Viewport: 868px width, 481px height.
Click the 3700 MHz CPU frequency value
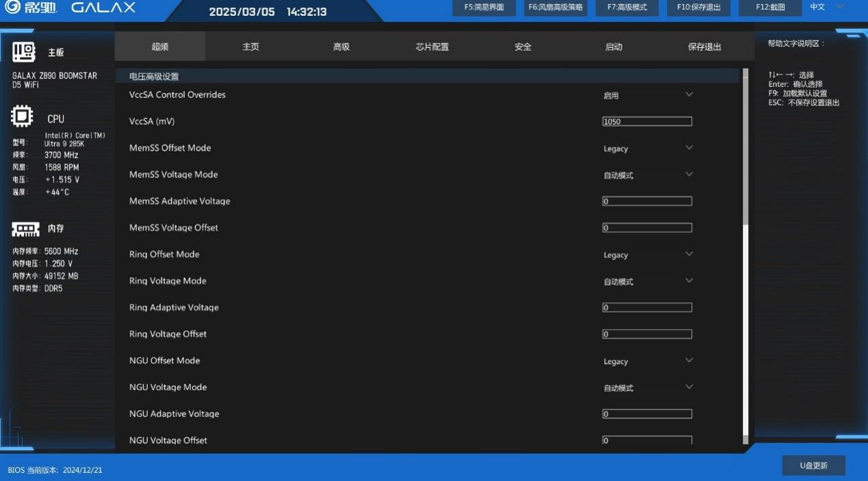tap(62, 155)
